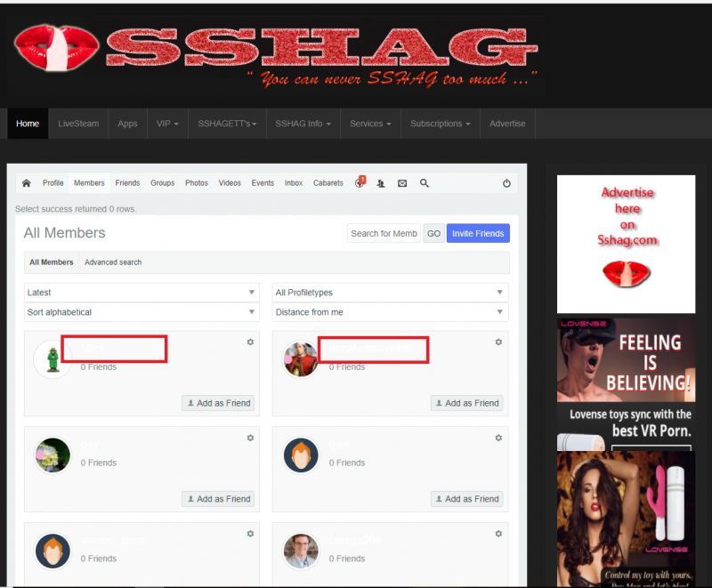Click the 'Select success returned 0 rows.' message
The image size is (712, 588).
click(x=76, y=209)
